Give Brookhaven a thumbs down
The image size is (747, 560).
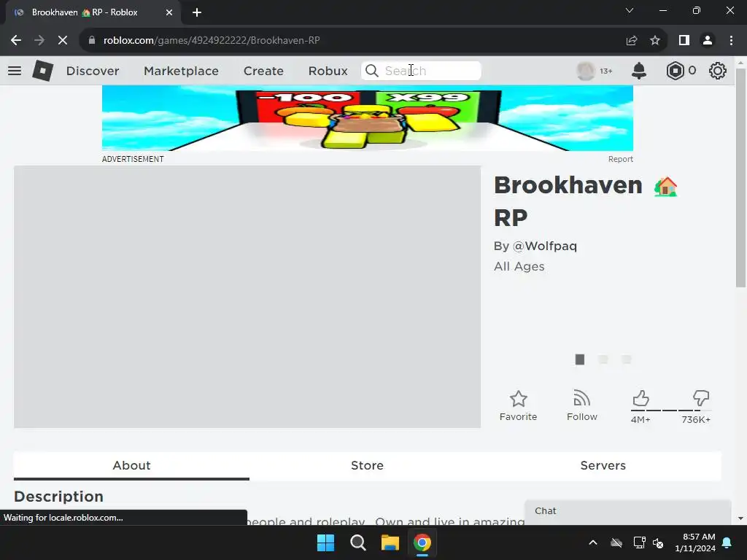coord(701,398)
